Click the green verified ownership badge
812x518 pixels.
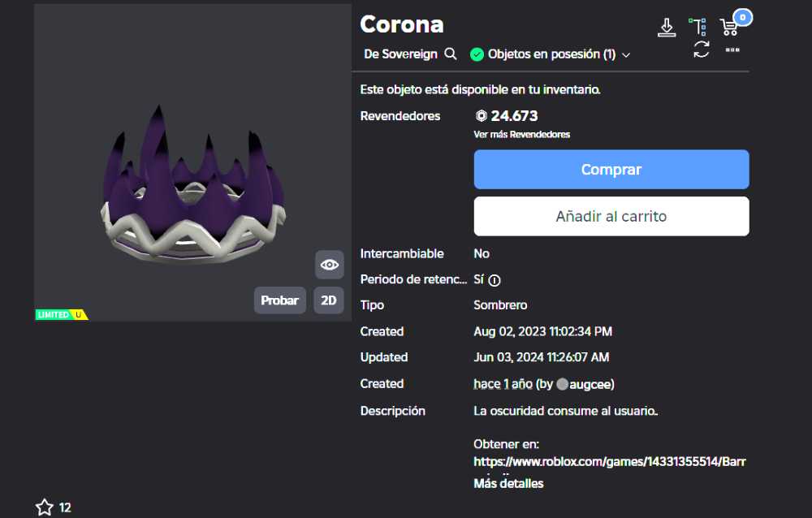(x=478, y=54)
